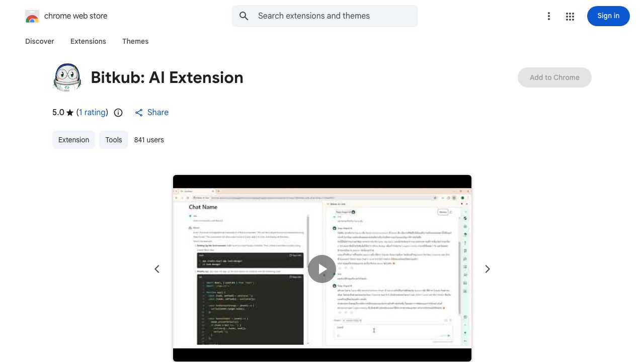Open the three-dot more options menu
Screen dimensions: 644x362
[x=549, y=16]
